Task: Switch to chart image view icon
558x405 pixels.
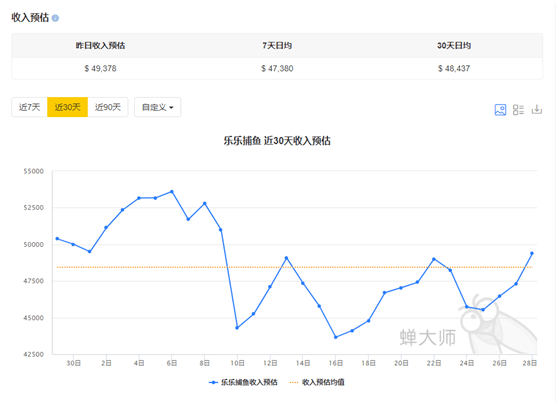Action: [x=500, y=110]
